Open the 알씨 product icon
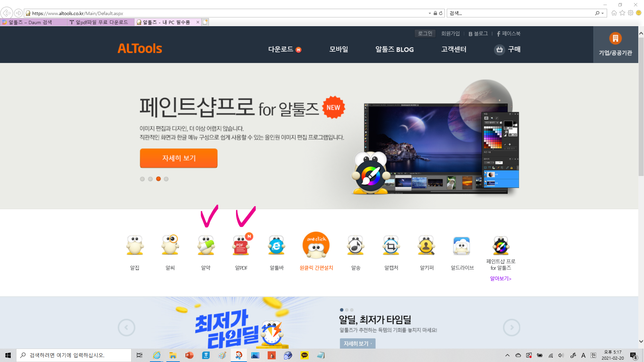 click(170, 246)
